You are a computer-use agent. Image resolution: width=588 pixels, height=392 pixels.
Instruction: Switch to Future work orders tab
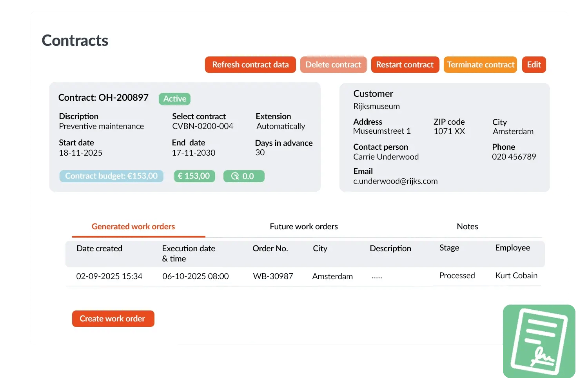(x=303, y=227)
